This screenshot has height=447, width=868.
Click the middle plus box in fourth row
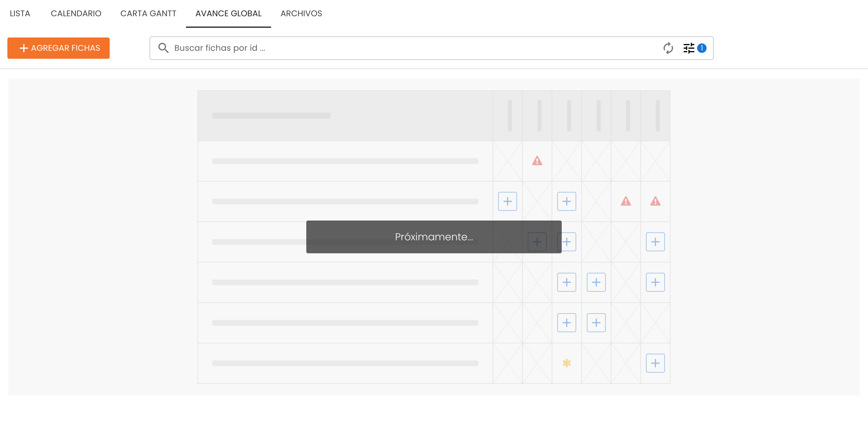click(x=596, y=282)
